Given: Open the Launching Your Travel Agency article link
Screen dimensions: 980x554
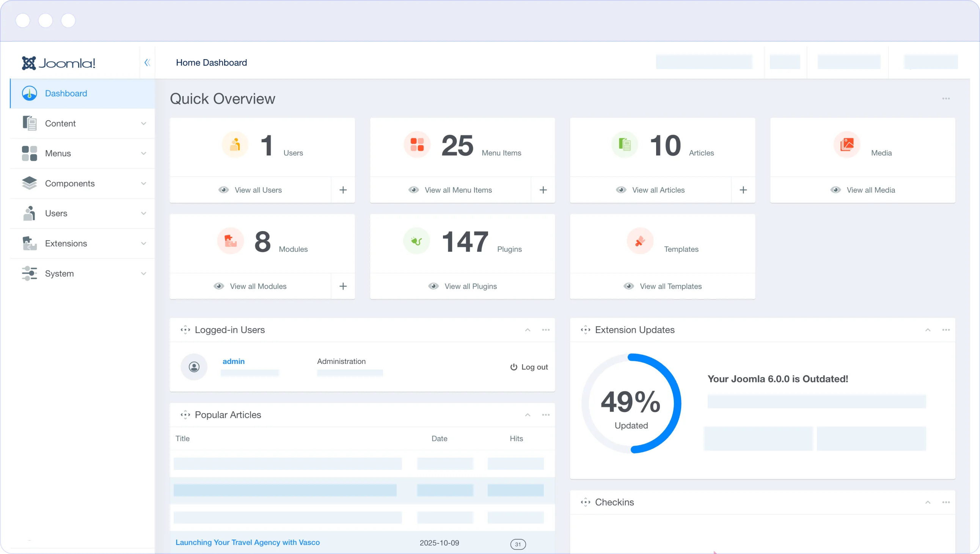Looking at the screenshot, I should click(247, 542).
